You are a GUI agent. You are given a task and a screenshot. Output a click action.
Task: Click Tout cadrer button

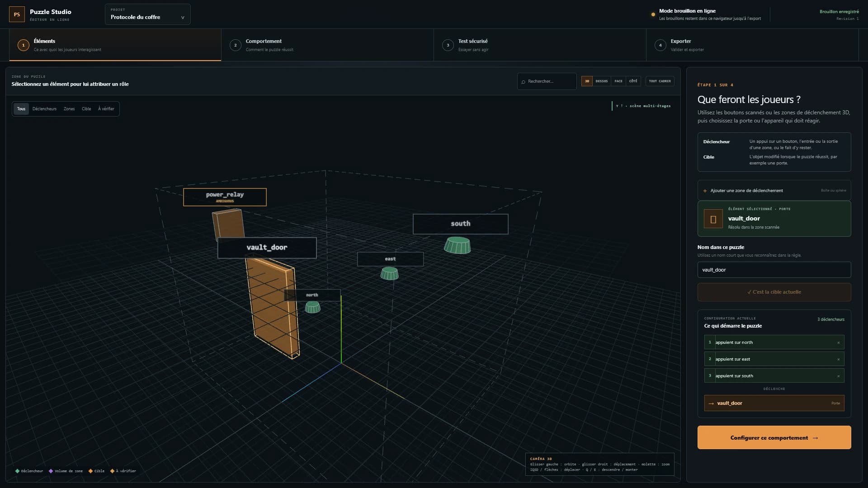(660, 81)
